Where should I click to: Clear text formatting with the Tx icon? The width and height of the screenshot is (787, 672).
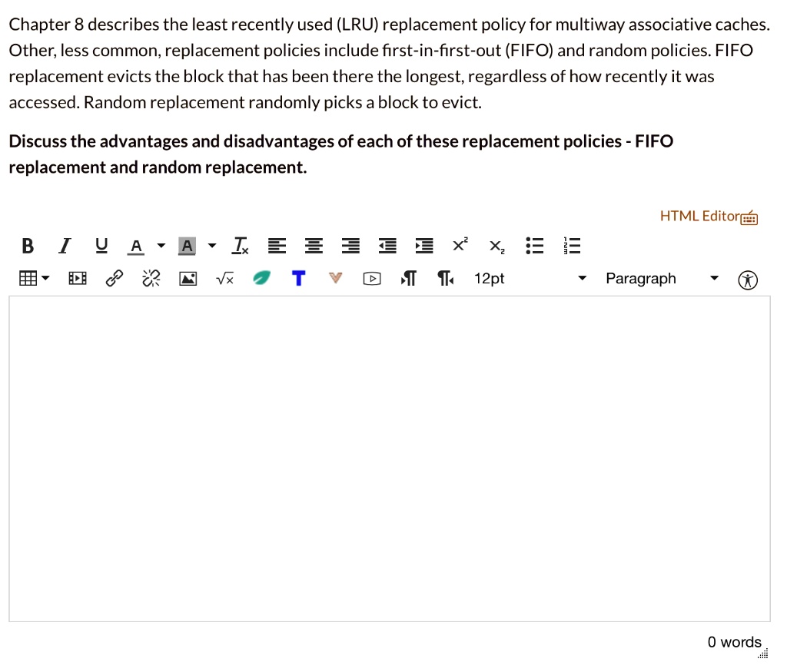click(240, 246)
